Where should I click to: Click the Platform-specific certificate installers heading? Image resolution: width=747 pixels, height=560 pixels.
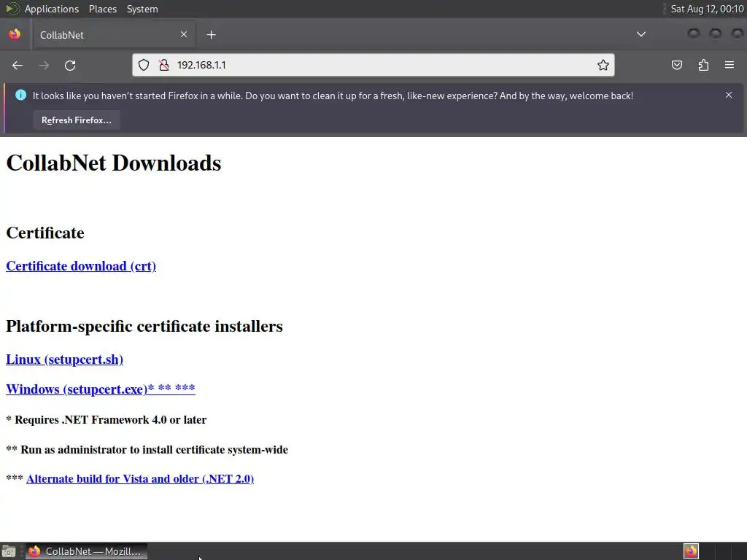pyautogui.click(x=144, y=326)
